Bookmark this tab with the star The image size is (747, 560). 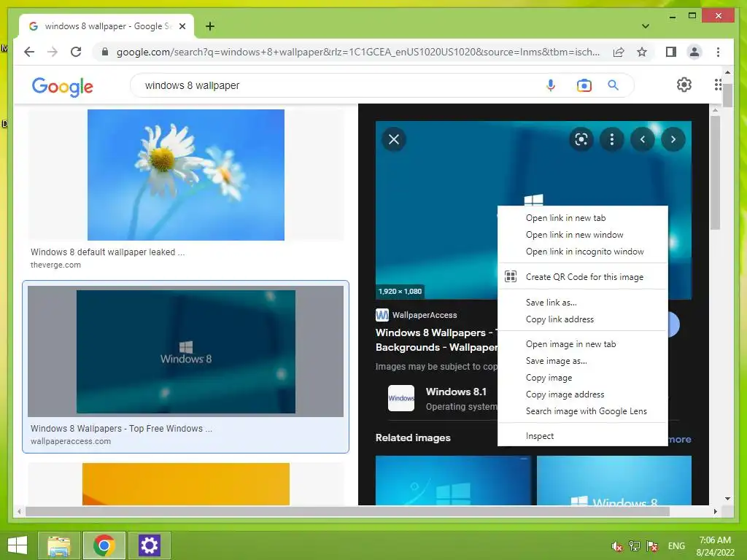642,52
